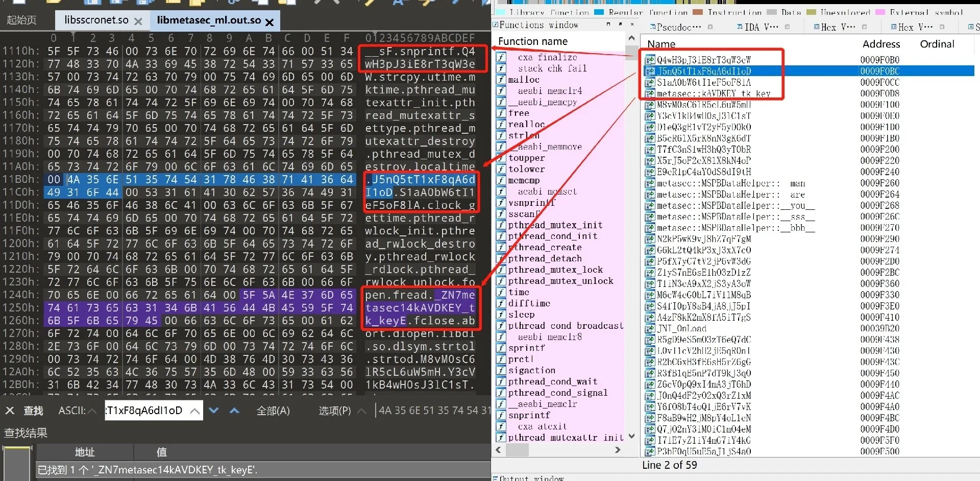
Task: Sort exports by Name column header
Action: [661, 44]
